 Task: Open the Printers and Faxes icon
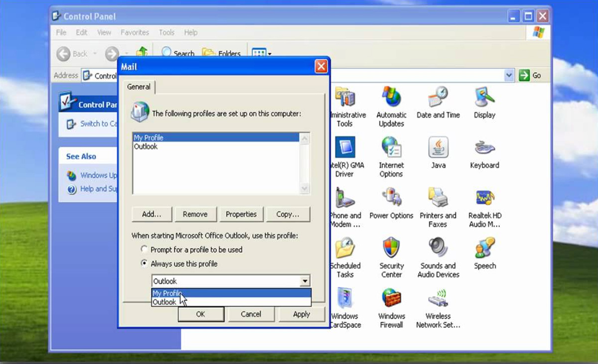pos(438,198)
